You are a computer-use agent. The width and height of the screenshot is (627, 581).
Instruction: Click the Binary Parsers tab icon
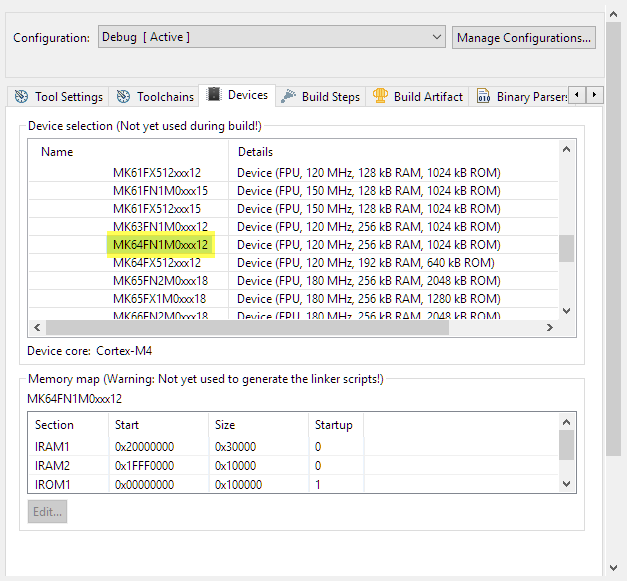click(483, 97)
